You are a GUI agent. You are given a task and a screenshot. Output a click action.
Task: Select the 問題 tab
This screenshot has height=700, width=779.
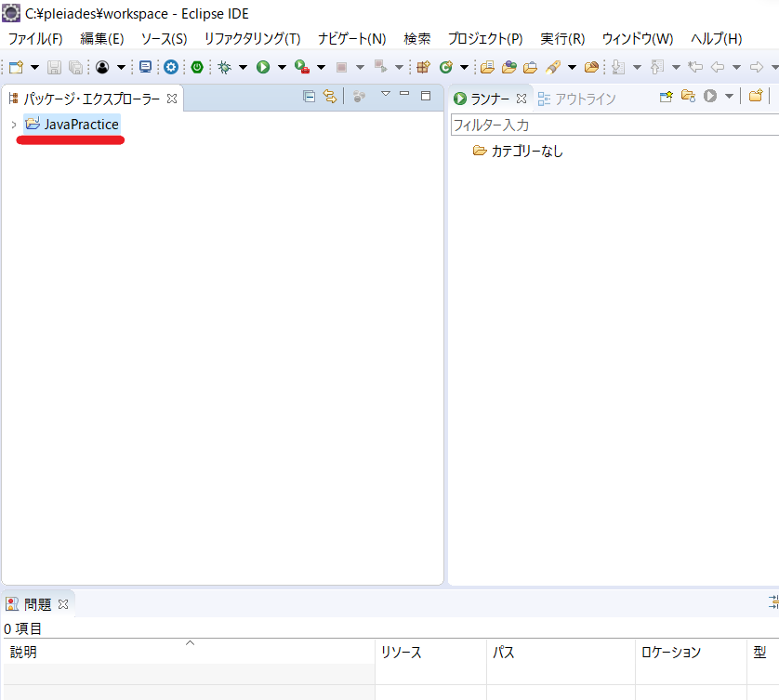click(38, 604)
